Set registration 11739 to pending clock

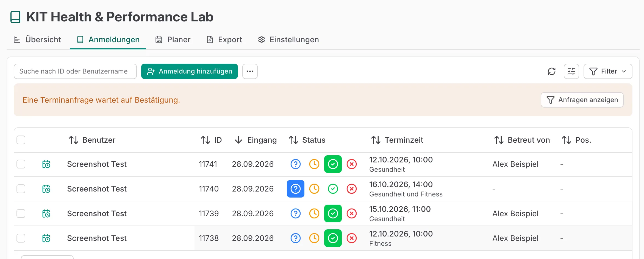(x=314, y=213)
